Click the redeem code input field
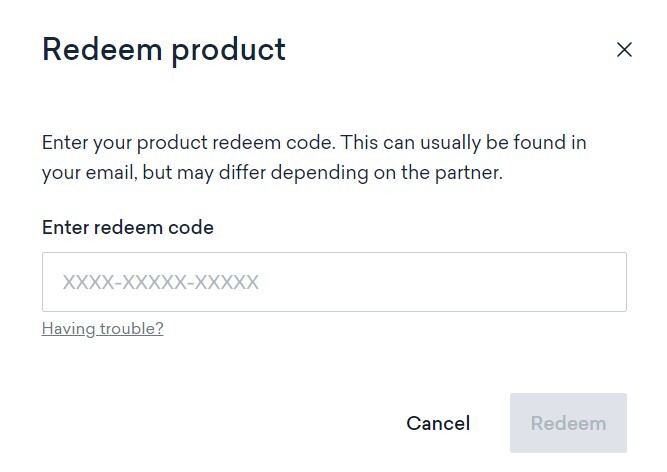Screen dimensions: 667x472 click(334, 282)
